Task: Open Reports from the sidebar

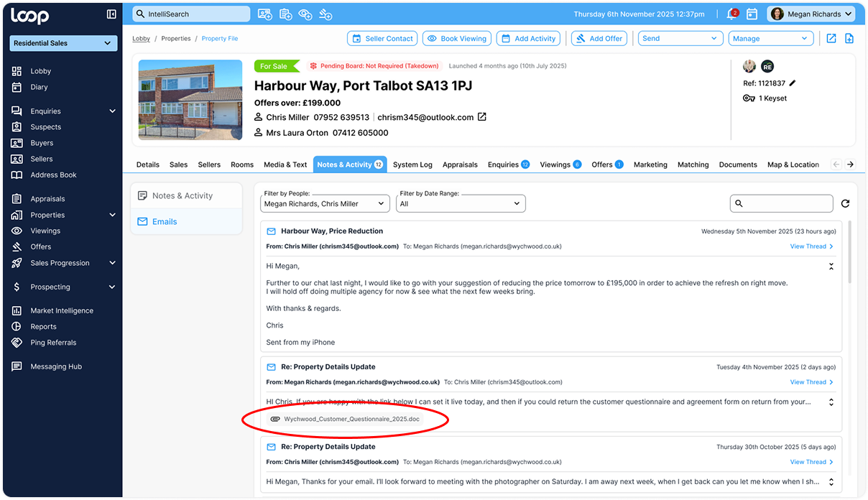Action: pyautogui.click(x=43, y=326)
